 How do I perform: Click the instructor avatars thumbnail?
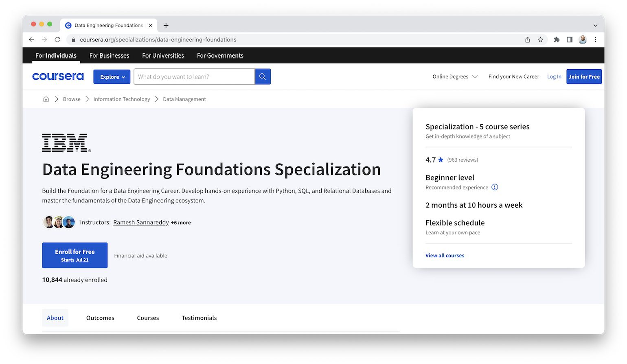coord(59,222)
